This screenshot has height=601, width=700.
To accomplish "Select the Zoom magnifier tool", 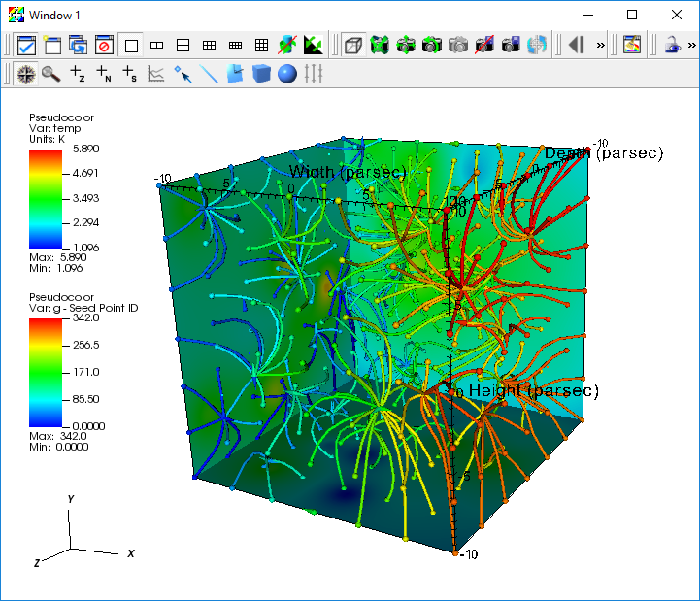I will click(50, 74).
